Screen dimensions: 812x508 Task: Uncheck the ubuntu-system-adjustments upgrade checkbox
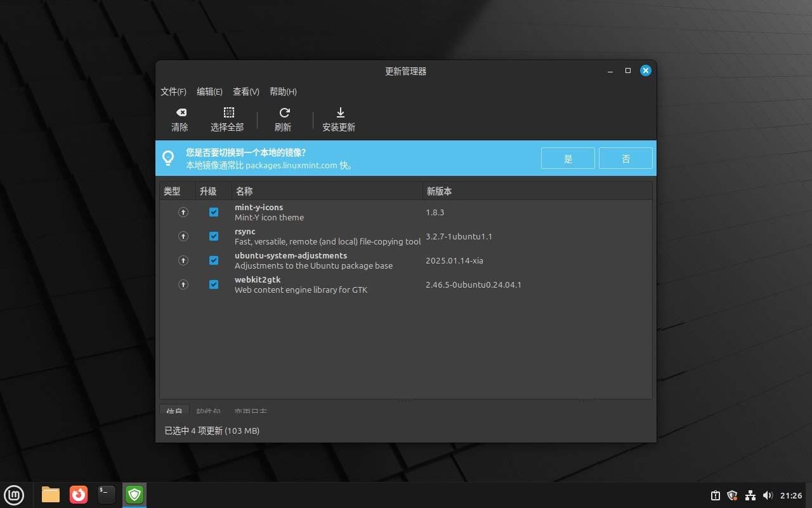[x=214, y=260]
